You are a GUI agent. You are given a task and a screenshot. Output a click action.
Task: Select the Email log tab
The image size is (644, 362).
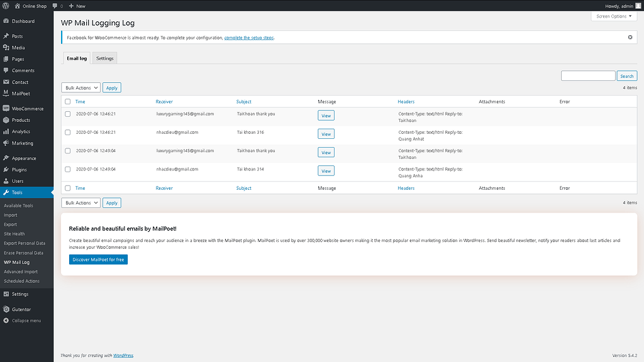[76, 58]
